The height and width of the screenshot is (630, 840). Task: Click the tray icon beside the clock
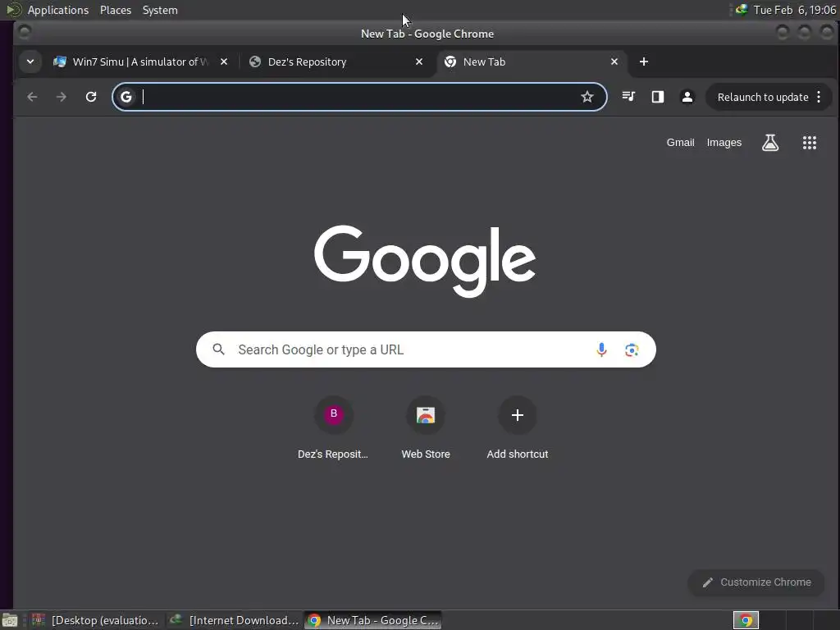742,10
